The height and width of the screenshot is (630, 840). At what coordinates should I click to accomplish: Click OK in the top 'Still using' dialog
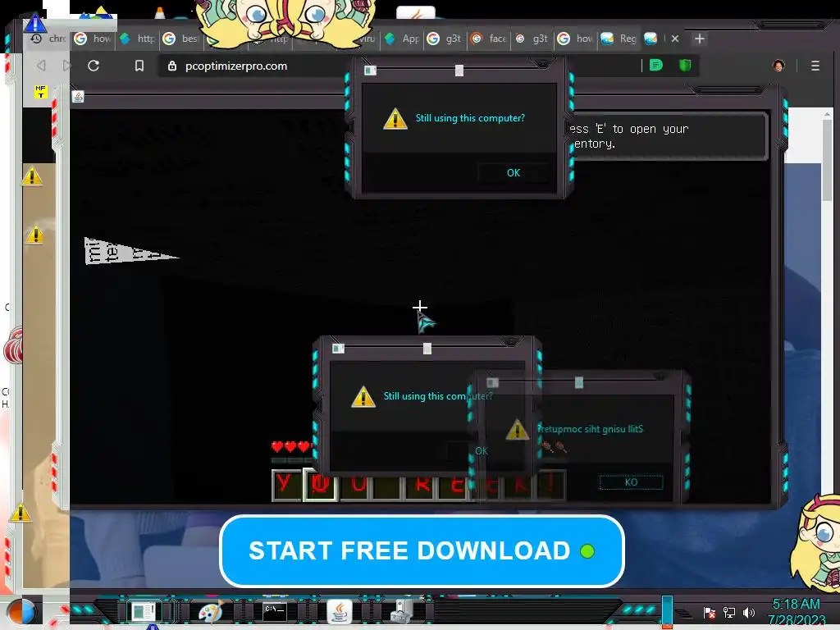point(514,172)
